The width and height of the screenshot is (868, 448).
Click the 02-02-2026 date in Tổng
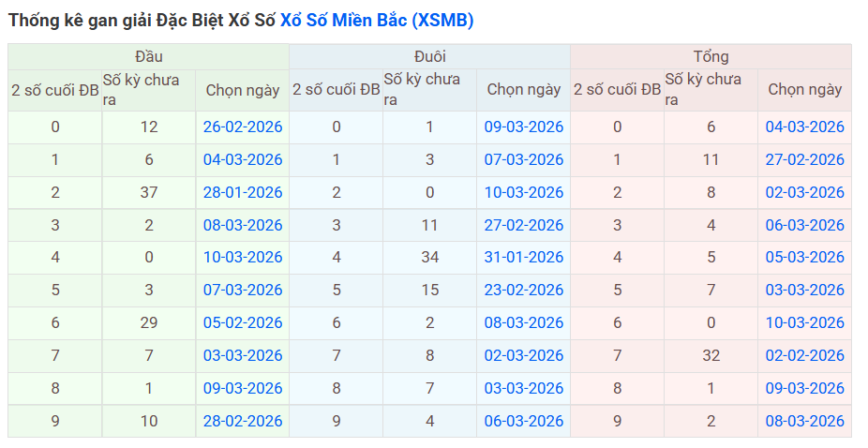pos(804,355)
